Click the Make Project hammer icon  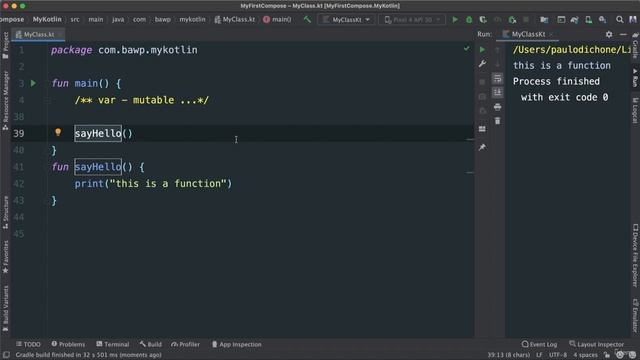307,20
